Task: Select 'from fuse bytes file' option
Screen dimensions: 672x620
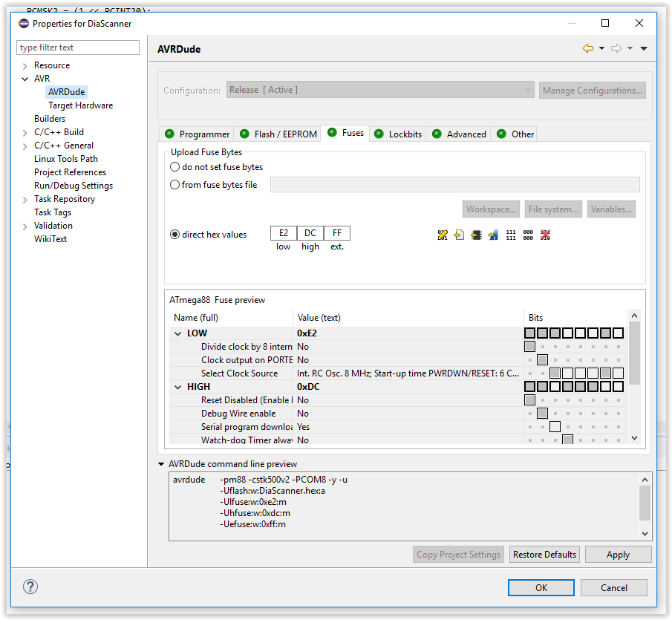Action: [x=174, y=185]
